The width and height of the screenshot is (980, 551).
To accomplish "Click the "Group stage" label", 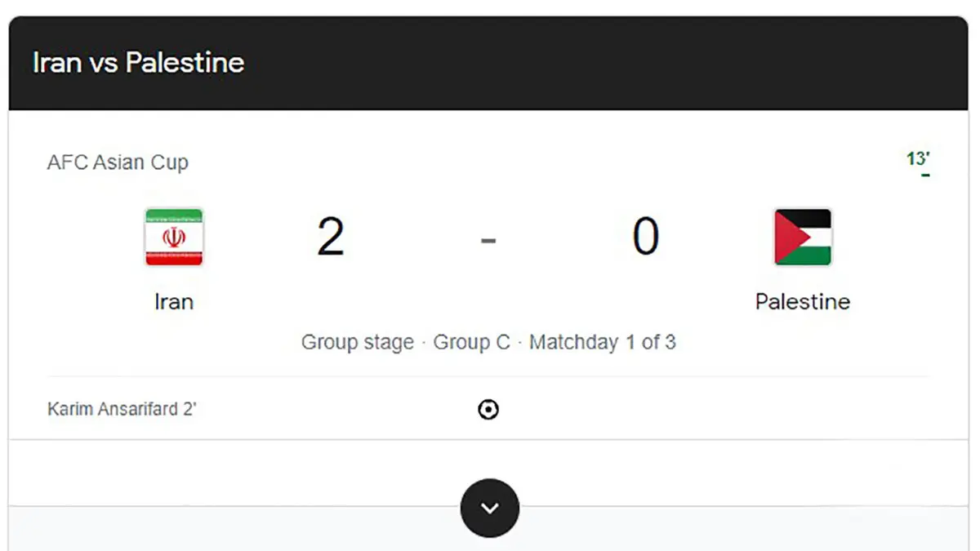I will [358, 342].
